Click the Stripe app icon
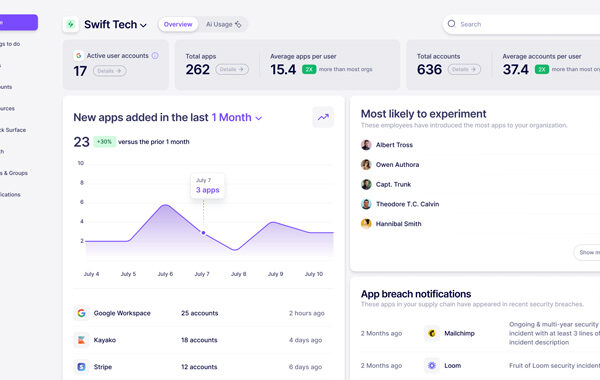 (81, 367)
